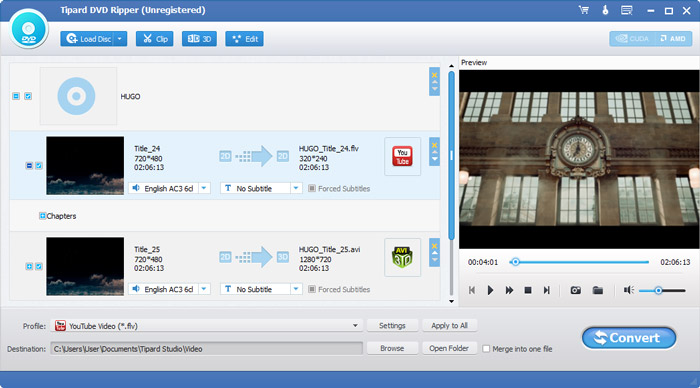Stop the preview playback
700x388 pixels.
click(x=528, y=290)
